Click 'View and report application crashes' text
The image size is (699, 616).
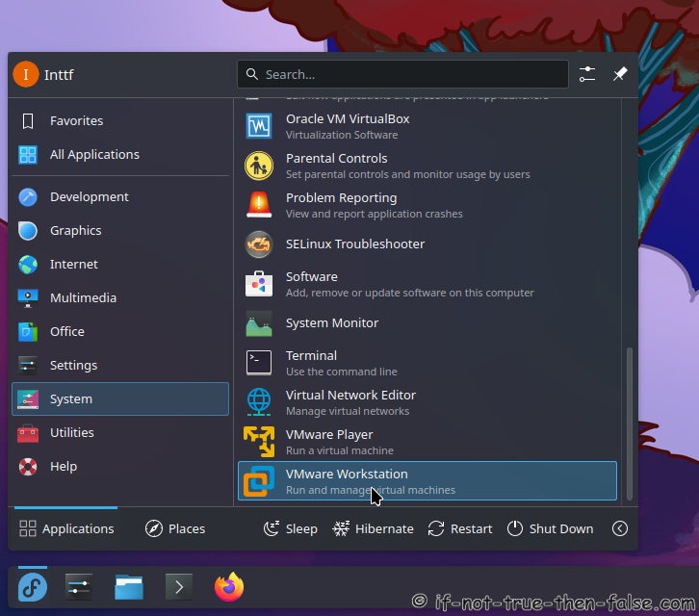375,214
